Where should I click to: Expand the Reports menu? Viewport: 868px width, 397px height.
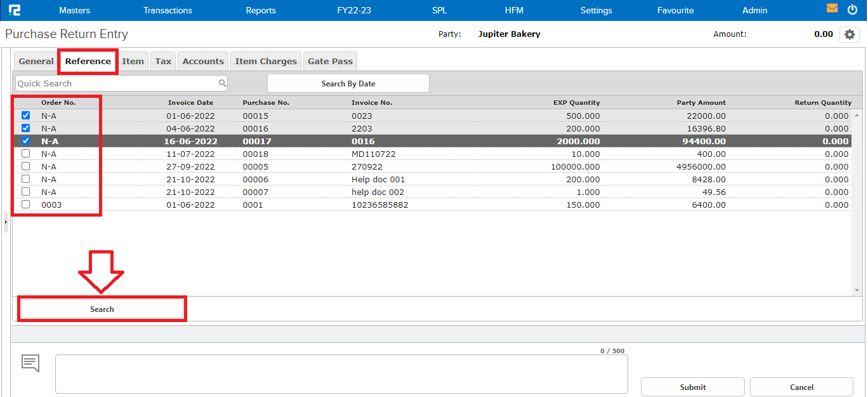click(x=261, y=10)
